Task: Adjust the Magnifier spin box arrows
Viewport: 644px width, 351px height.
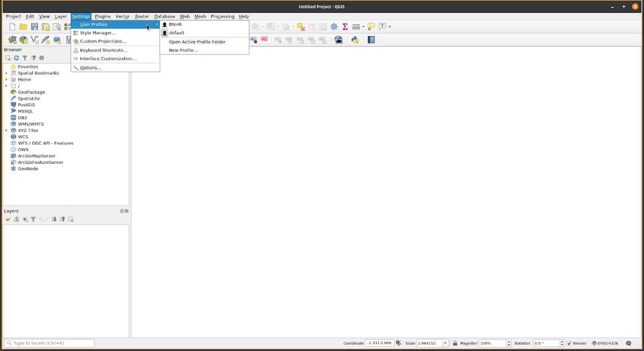Action: (x=509, y=343)
